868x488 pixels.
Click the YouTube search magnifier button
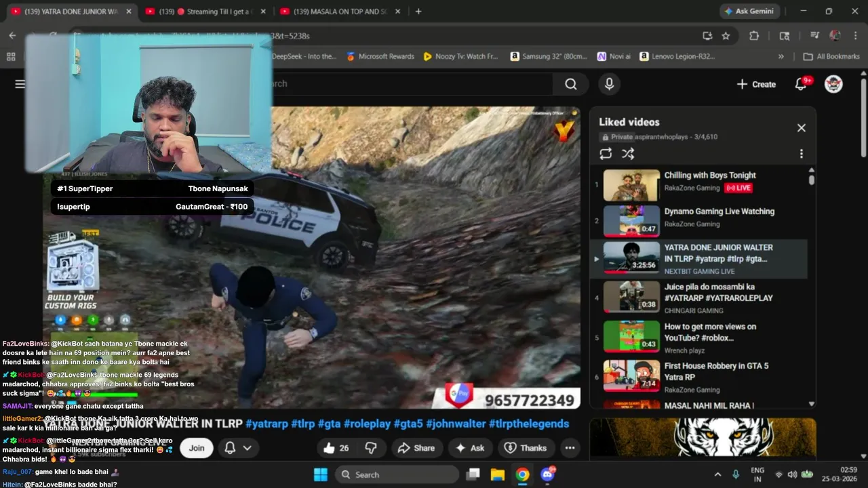(x=571, y=84)
